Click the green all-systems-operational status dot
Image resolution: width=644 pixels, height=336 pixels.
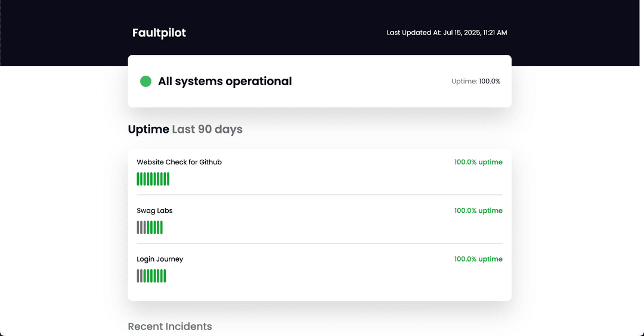point(146,81)
